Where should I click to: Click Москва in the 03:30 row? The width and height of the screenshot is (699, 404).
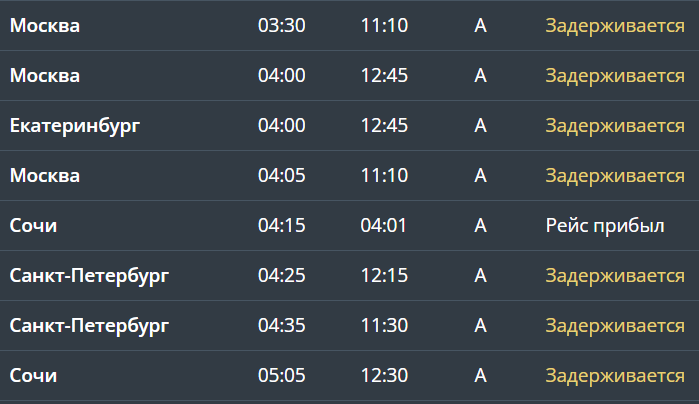click(x=45, y=26)
